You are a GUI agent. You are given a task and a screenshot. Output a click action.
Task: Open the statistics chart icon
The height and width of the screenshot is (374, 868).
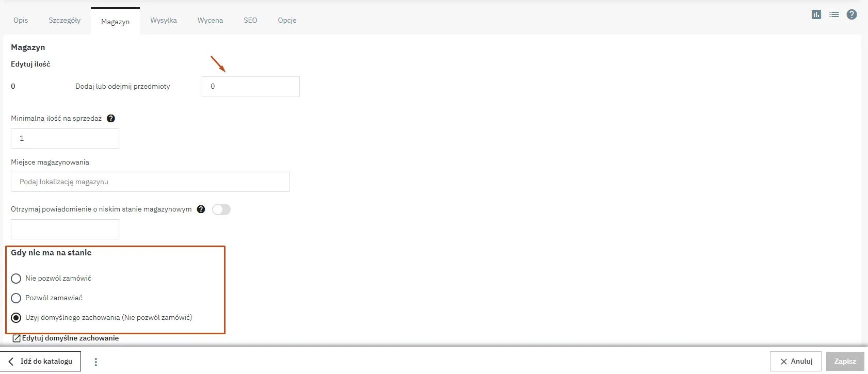[816, 14]
